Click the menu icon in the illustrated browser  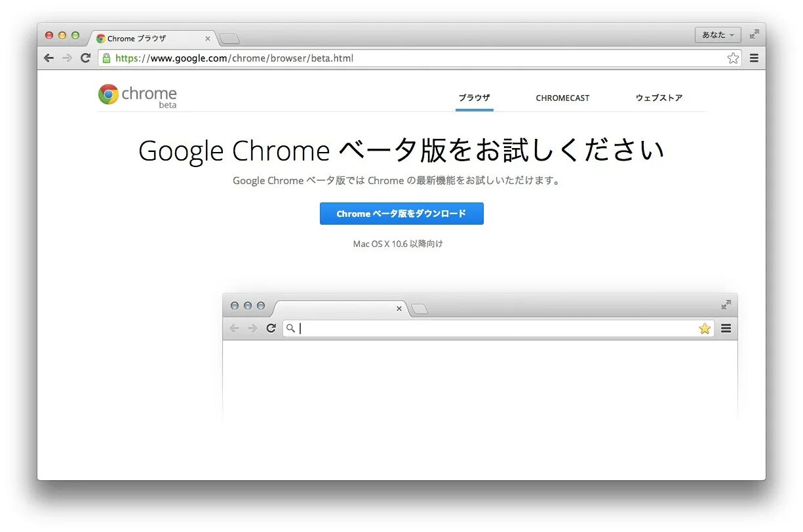726,328
